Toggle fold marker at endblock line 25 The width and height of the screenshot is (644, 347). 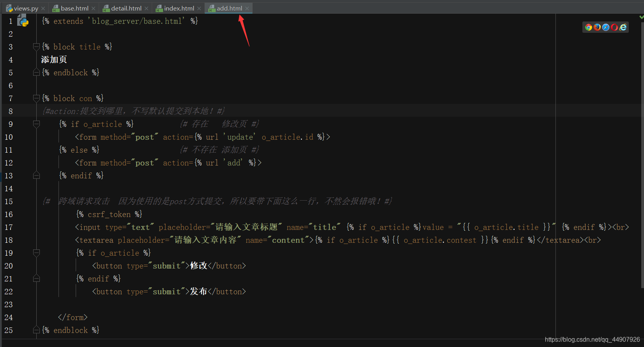pos(36,330)
